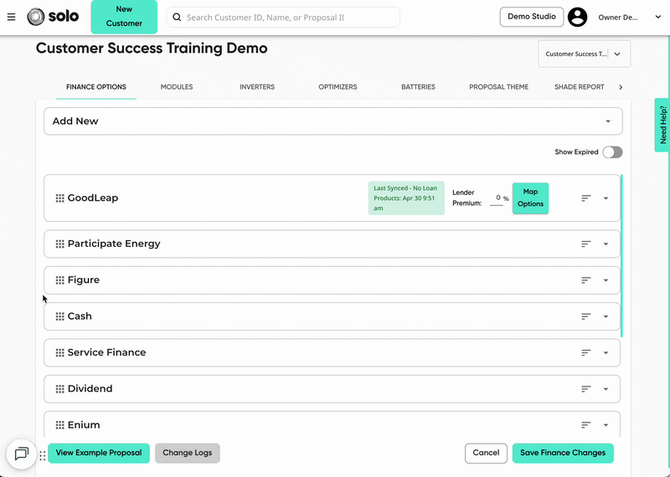
Task: Open the Customer Success company selector
Action: point(584,54)
